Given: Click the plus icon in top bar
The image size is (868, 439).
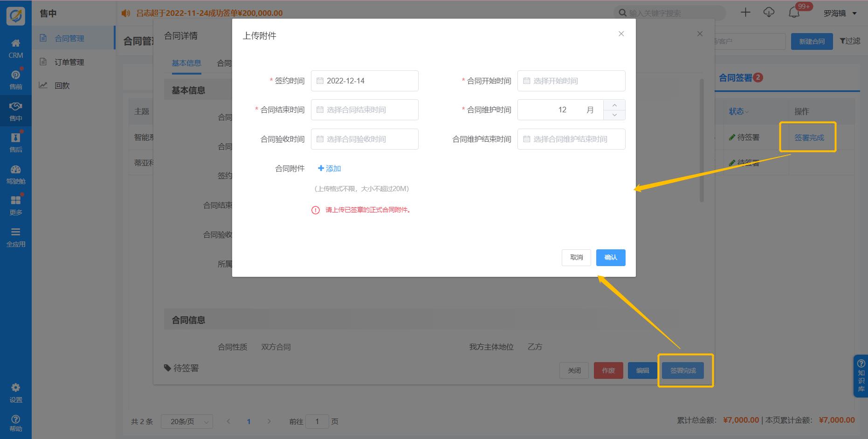Looking at the screenshot, I should click(745, 13).
